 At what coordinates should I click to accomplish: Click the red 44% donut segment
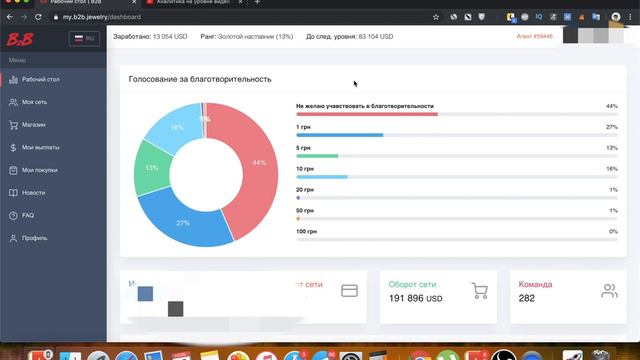pos(259,163)
